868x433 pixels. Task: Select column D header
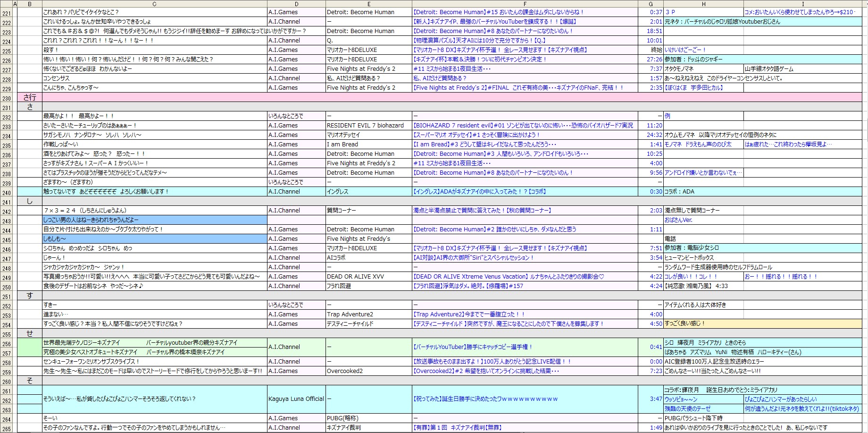coord(296,4)
